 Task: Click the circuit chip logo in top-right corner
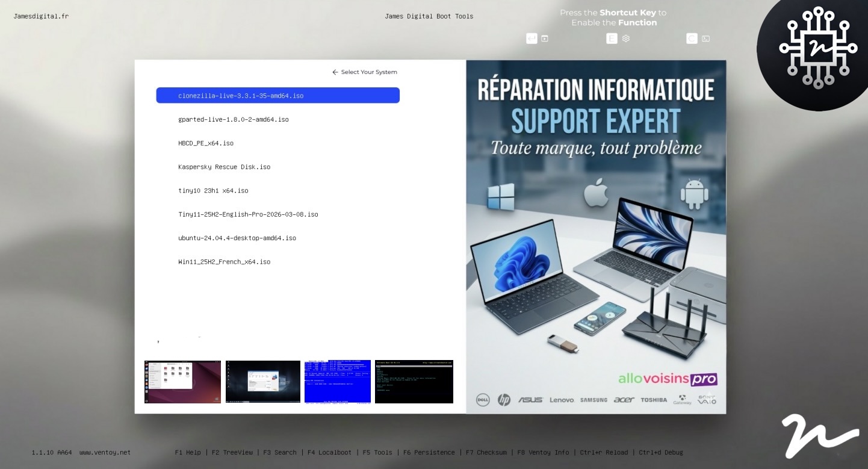coord(818,48)
